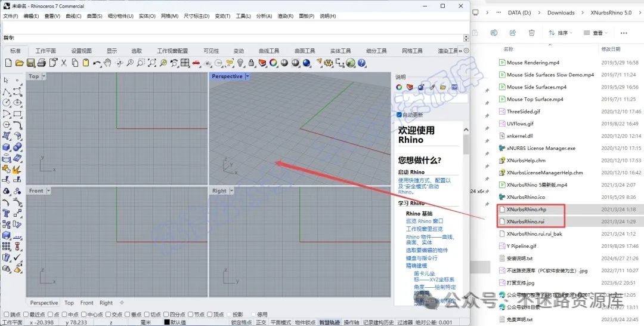
Task: Save the model with the floppy disk icon
Action: pyautogui.click(x=30, y=63)
